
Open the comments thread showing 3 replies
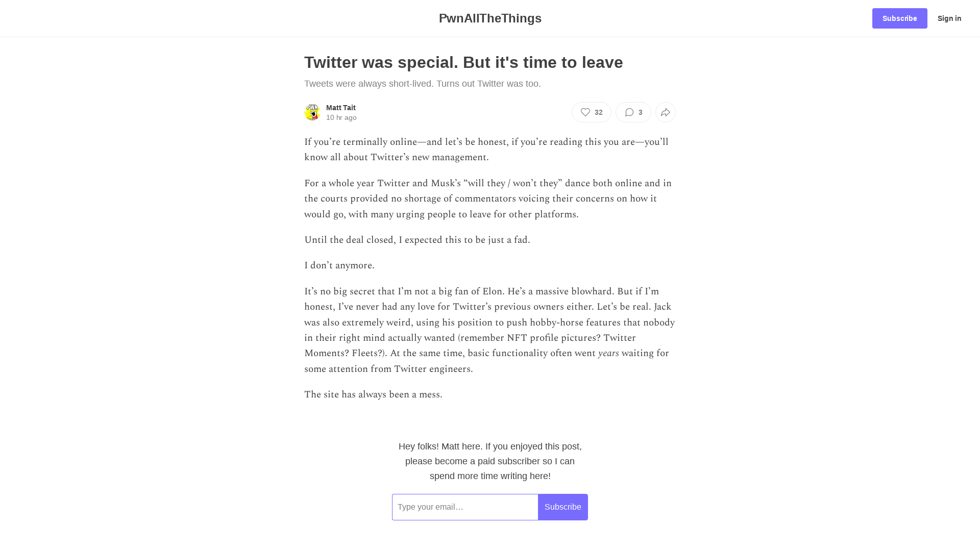pos(633,112)
